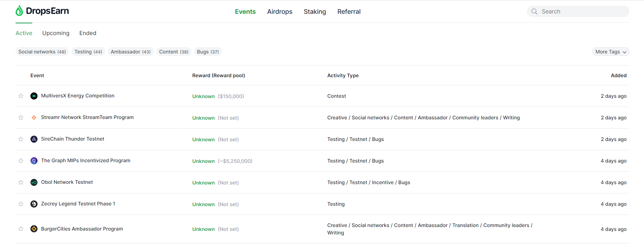Open the Staking navigation item

click(315, 12)
